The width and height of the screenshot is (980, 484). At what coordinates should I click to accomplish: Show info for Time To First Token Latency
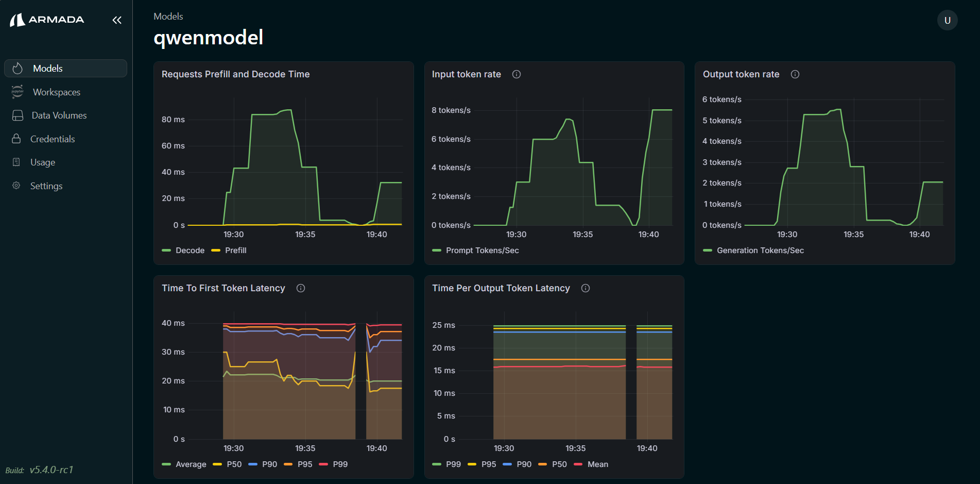point(301,288)
